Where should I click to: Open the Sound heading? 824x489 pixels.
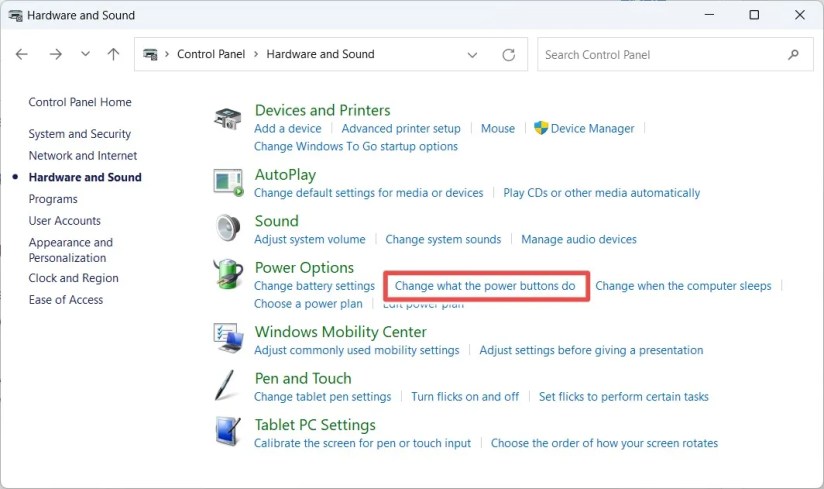276,221
